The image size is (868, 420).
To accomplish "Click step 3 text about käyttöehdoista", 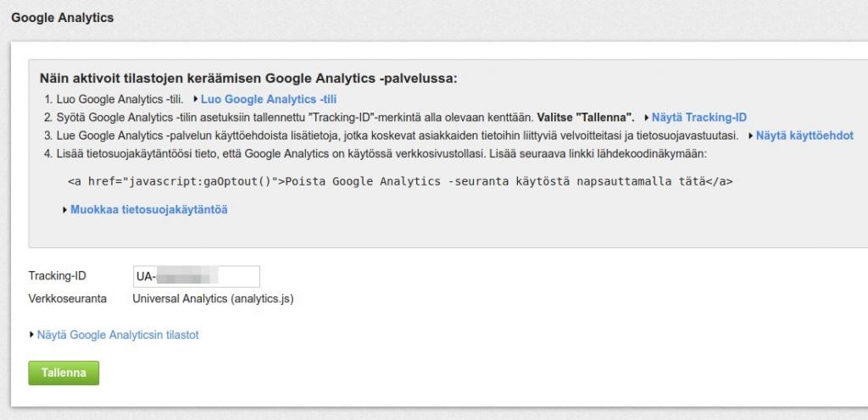I will click(397, 135).
